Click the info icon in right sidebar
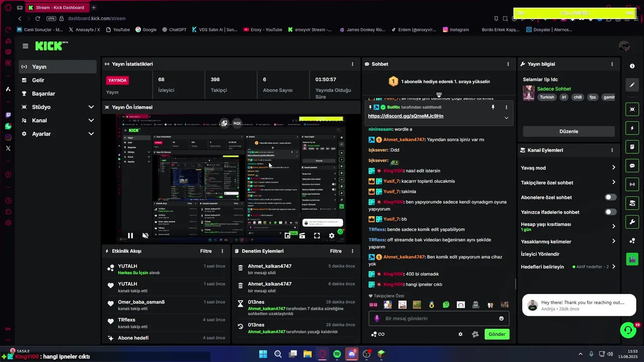The height and width of the screenshot is (362, 644). [632, 66]
